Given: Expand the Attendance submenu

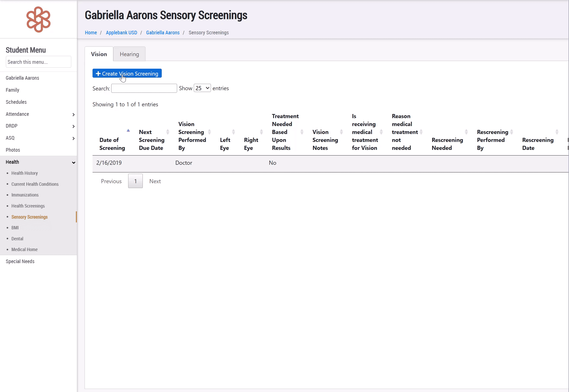Looking at the screenshot, I should click(73, 114).
